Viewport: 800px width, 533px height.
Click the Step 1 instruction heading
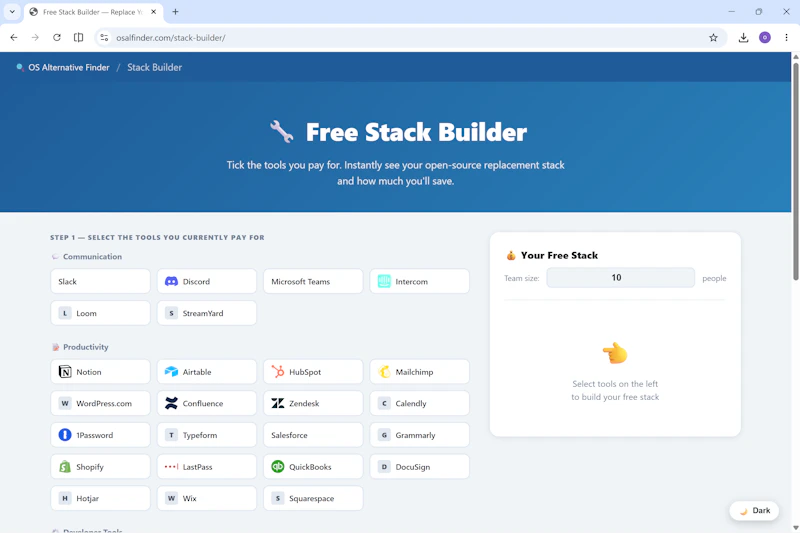157,238
